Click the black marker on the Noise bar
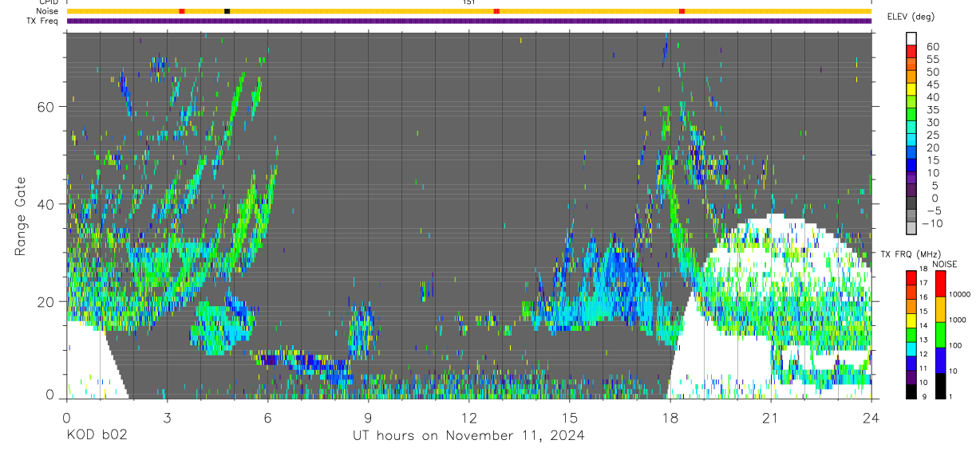The image size is (980, 452). (x=227, y=11)
